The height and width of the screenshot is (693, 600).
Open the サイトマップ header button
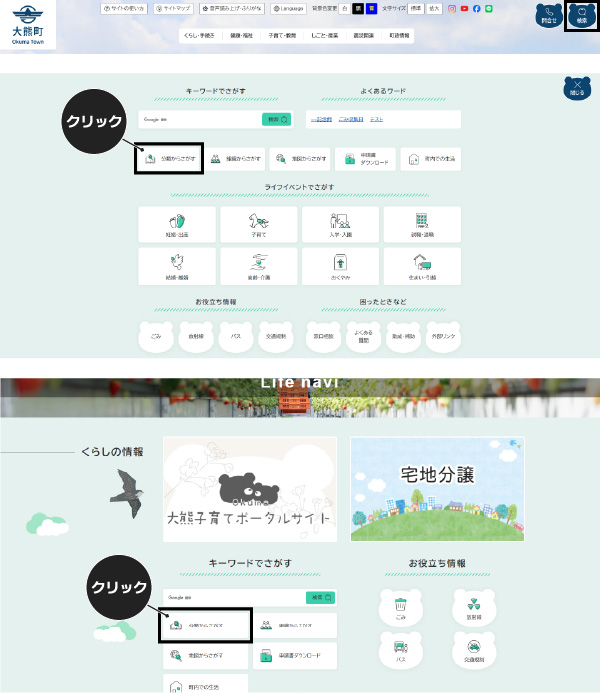pos(174,8)
